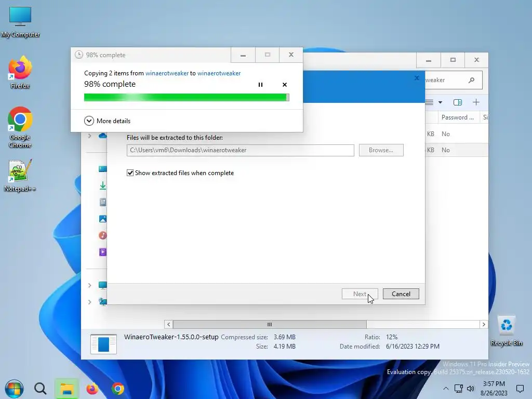Open My Computer desktop icon
The width and height of the screenshot is (532, 399).
tap(20, 22)
